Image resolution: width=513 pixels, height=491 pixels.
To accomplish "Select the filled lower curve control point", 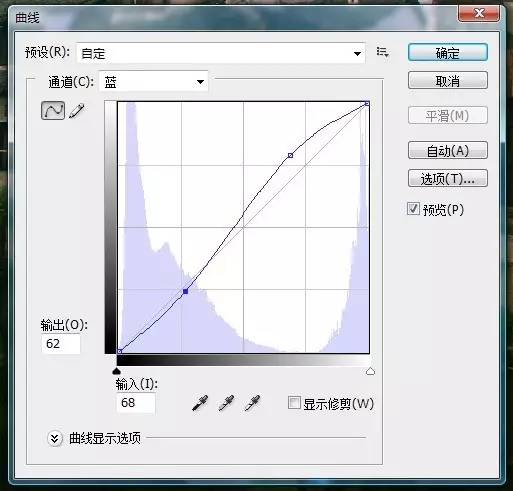I will click(x=186, y=291).
